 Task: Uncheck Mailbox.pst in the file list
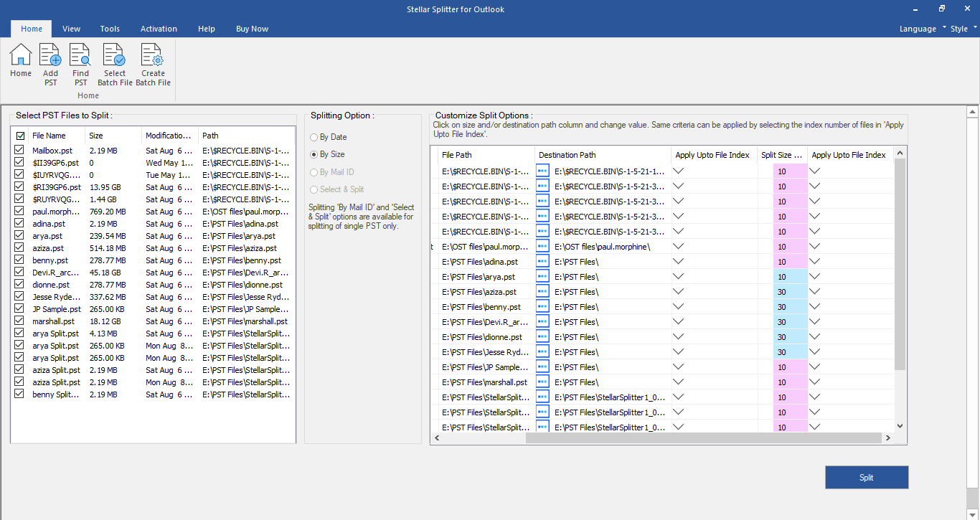(x=19, y=151)
